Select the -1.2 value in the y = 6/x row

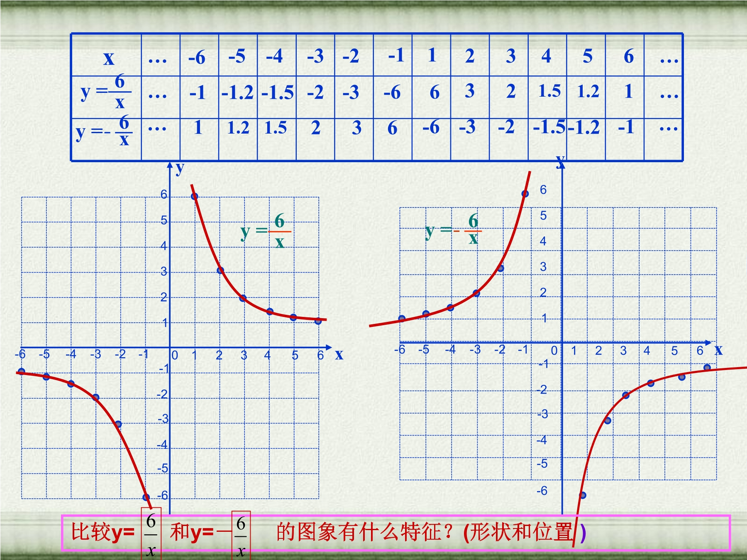237,92
